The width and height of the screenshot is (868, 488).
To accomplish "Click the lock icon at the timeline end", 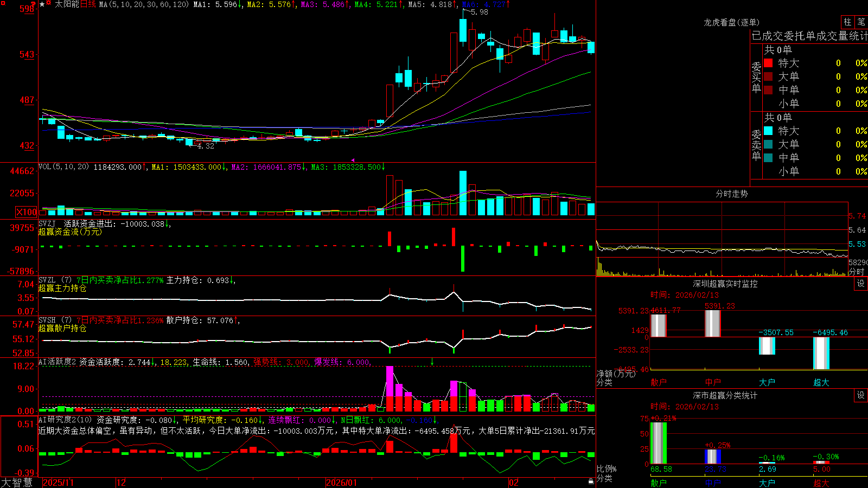I will 591,481.
